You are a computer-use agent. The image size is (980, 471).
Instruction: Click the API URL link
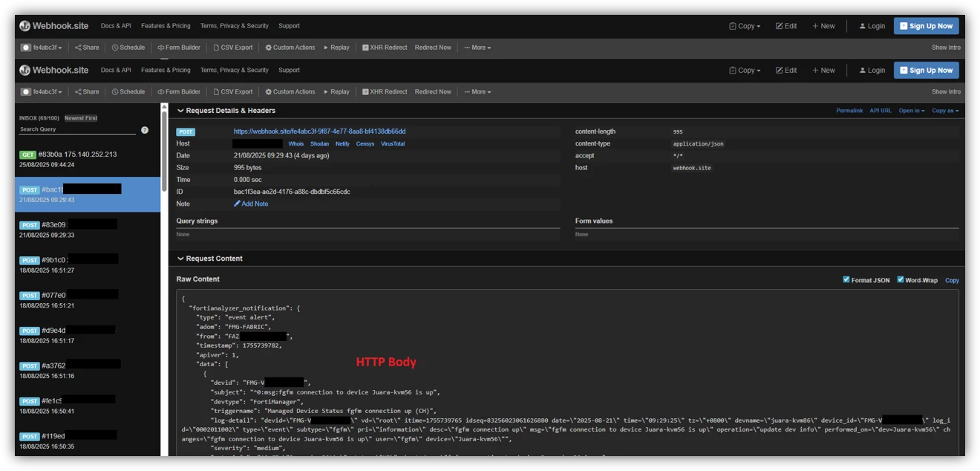coord(881,111)
